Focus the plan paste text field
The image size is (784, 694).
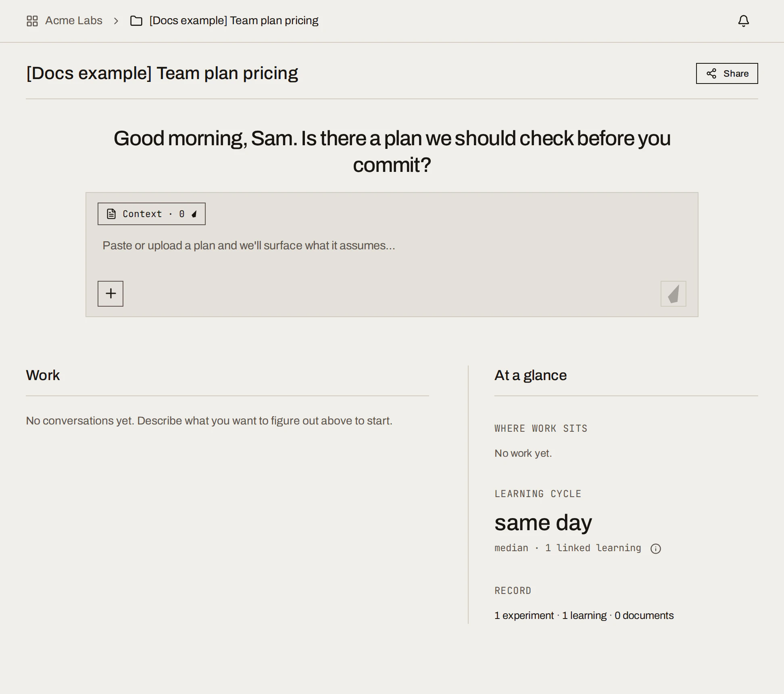pos(392,246)
